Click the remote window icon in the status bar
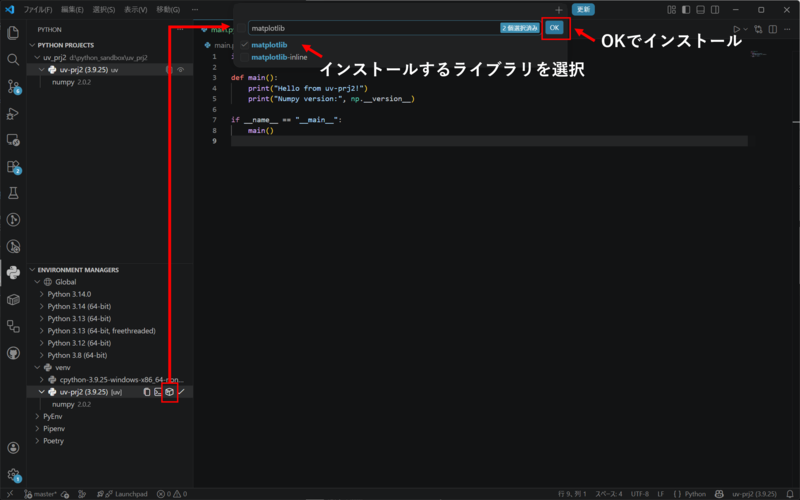Image resolution: width=800 pixels, height=500 pixels. coord(10,494)
